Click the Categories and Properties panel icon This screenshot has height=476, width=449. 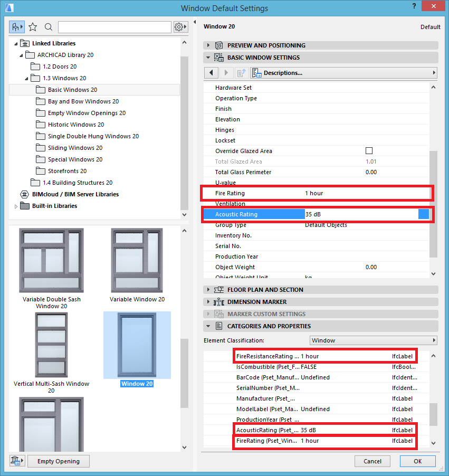(219, 326)
